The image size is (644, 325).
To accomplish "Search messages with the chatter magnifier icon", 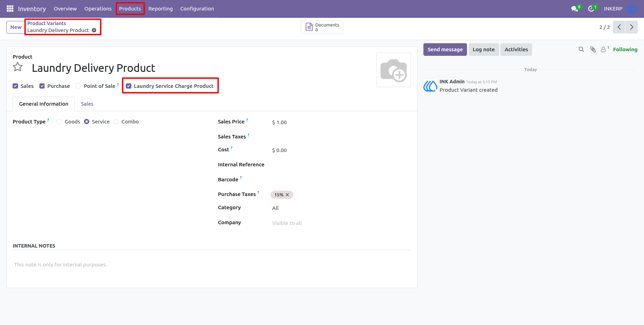I will click(581, 50).
